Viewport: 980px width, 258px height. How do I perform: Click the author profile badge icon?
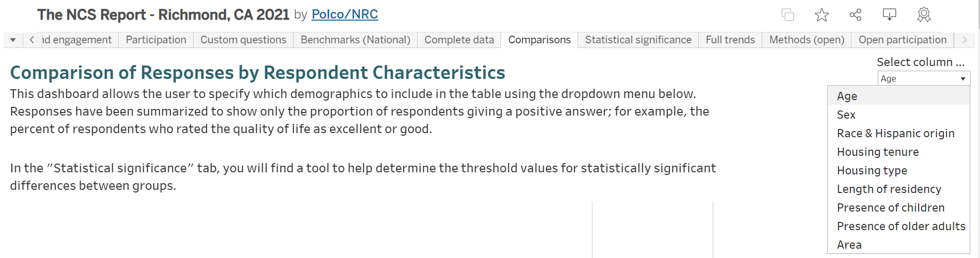(924, 15)
